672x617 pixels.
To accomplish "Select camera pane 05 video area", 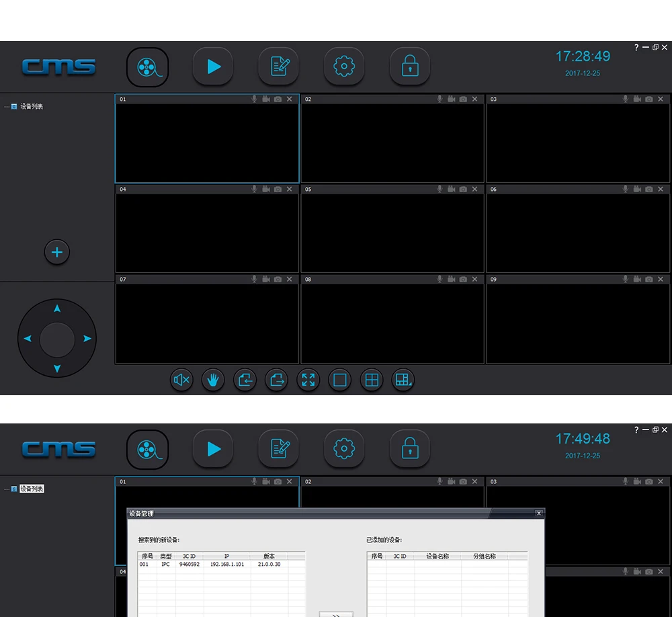I will coord(392,233).
